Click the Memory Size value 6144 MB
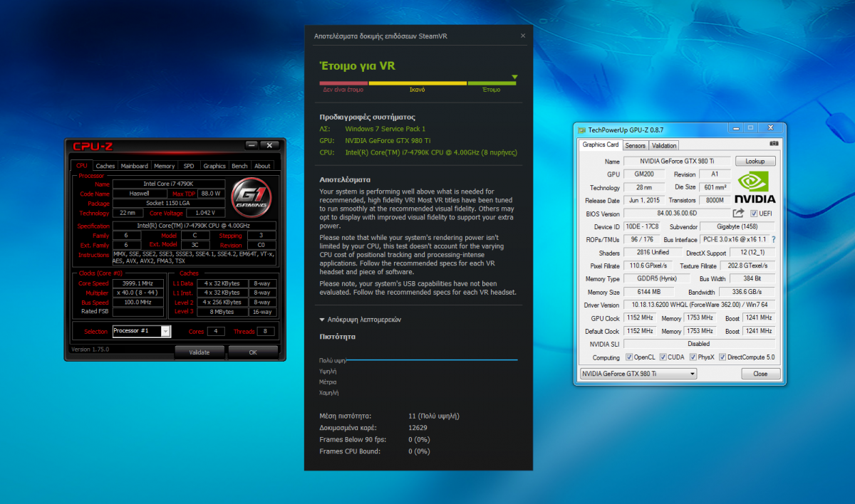This screenshot has width=855, height=504. (x=648, y=292)
